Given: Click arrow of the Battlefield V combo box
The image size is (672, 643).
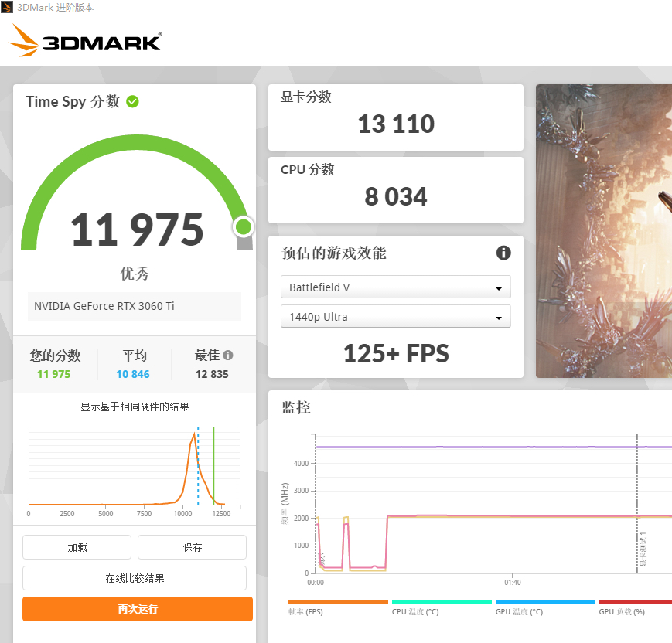Looking at the screenshot, I should (499, 288).
